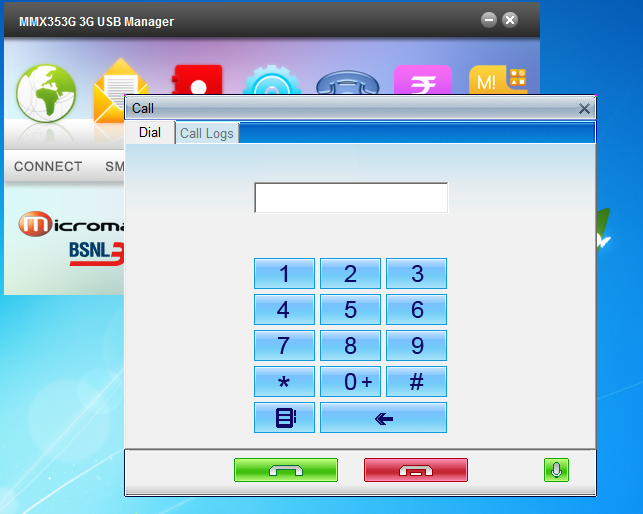The image size is (643, 514).
Task: Dial digit 6 on the keypad
Action: [x=416, y=309]
